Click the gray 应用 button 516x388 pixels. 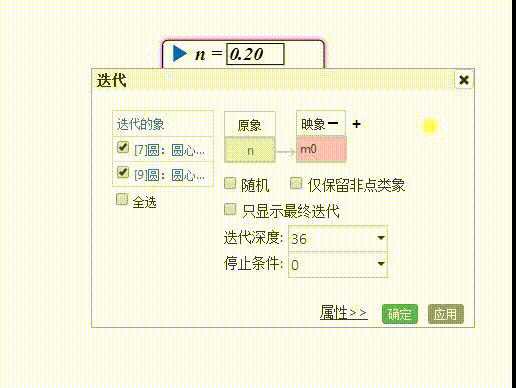point(446,314)
